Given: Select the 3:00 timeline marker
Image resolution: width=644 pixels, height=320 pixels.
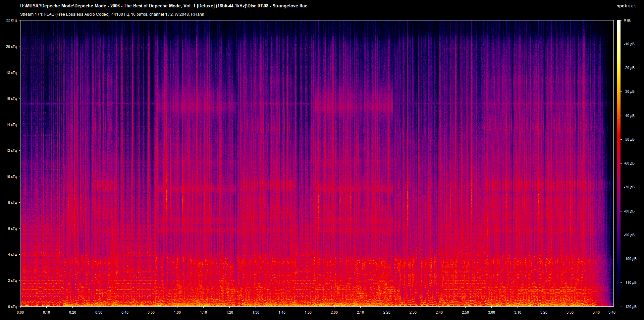Looking at the screenshot, I should [x=491, y=312].
